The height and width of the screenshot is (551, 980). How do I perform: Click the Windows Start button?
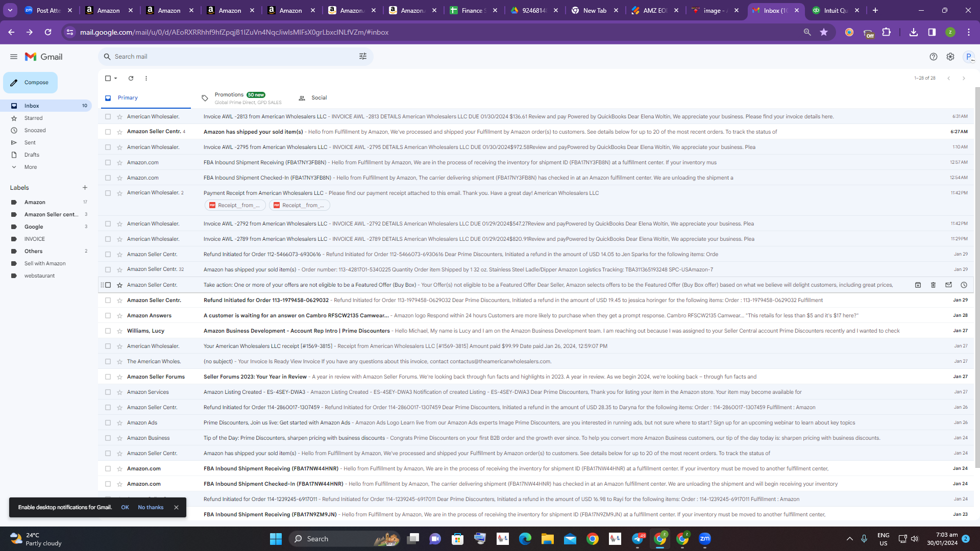click(x=276, y=539)
